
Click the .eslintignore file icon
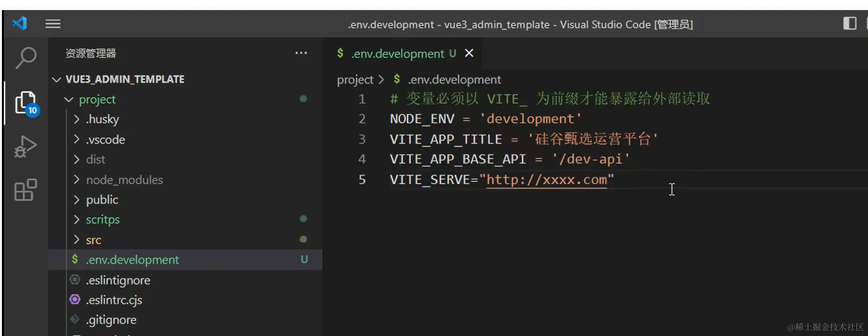coord(75,279)
